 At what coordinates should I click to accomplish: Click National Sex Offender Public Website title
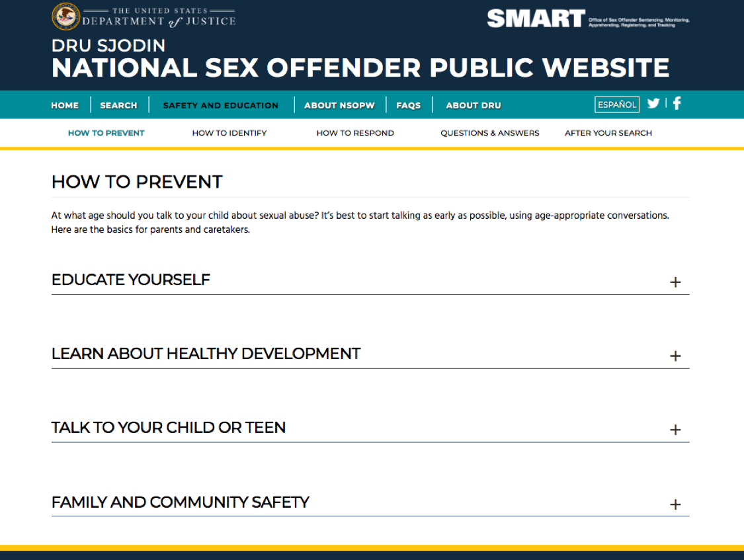[x=360, y=68]
